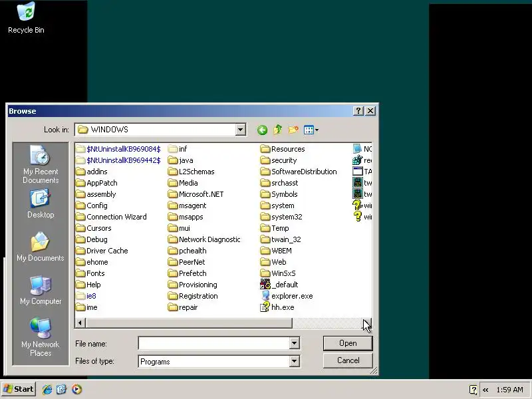Go back using the green Back arrow

coord(262,130)
